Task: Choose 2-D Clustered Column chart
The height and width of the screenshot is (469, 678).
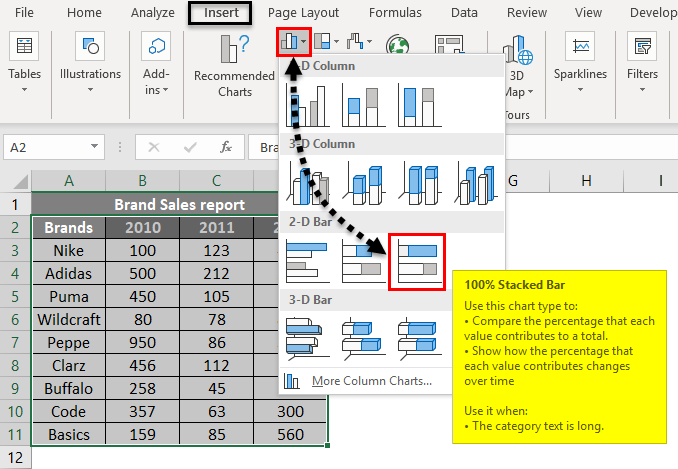Action: pos(307,106)
